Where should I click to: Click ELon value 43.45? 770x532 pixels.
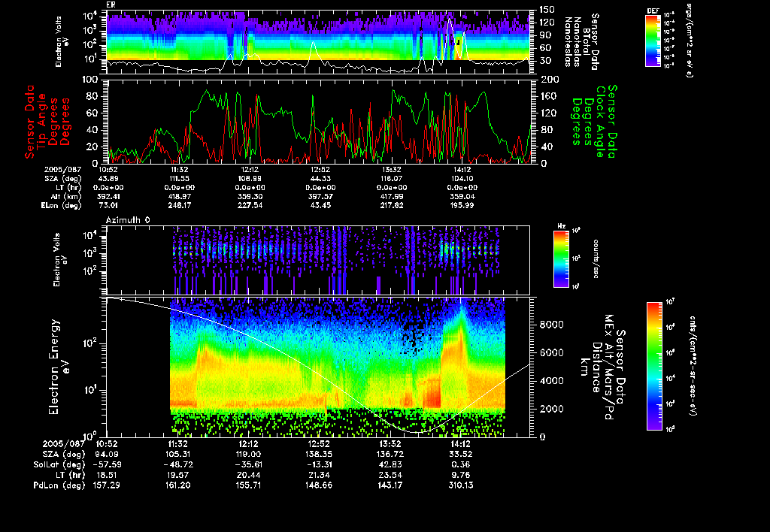pos(320,206)
